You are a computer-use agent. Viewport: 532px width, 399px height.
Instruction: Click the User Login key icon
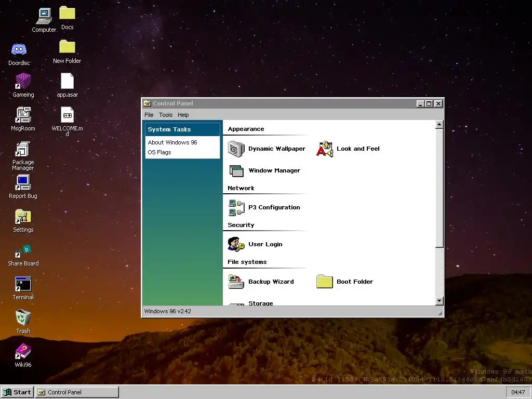(236, 244)
